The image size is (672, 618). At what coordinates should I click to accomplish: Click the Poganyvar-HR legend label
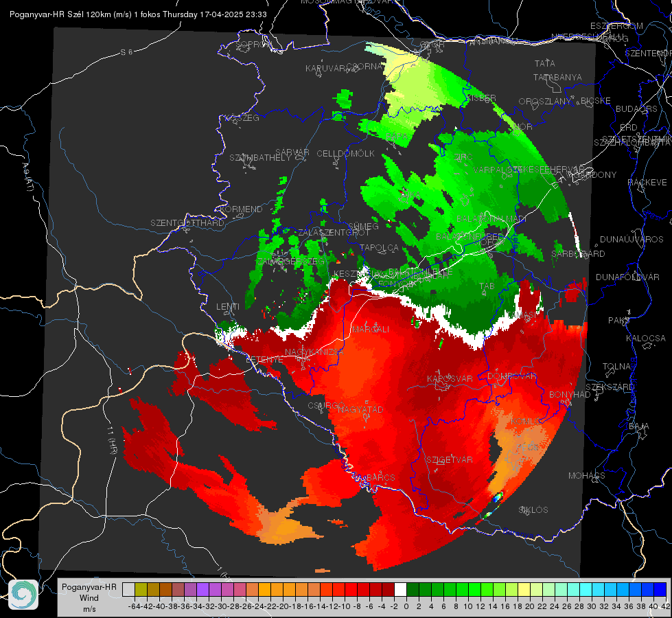point(89,587)
